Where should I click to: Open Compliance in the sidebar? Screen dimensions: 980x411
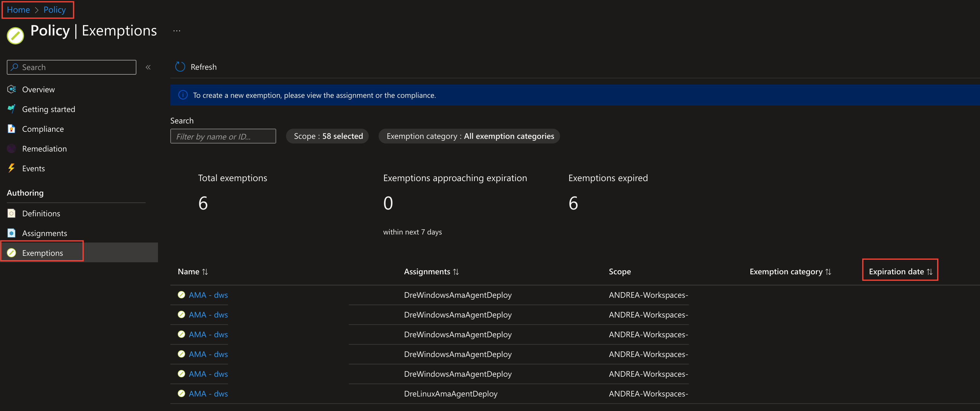(x=43, y=129)
